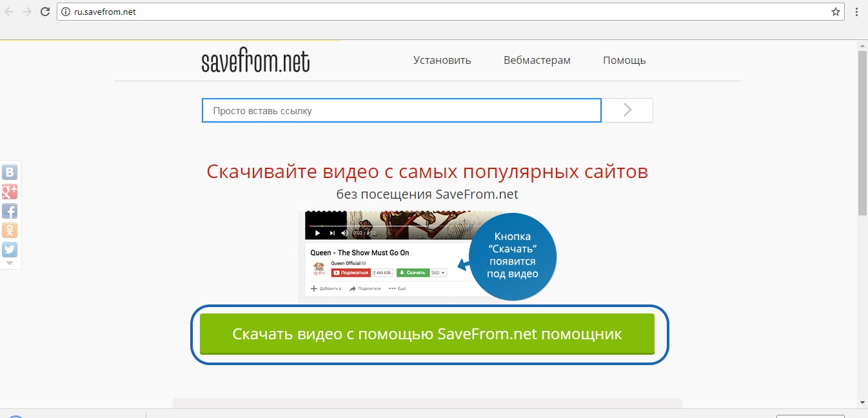The width and height of the screenshot is (868, 418).
Task: Click the Odnoklassniki share icon
Action: click(10, 230)
